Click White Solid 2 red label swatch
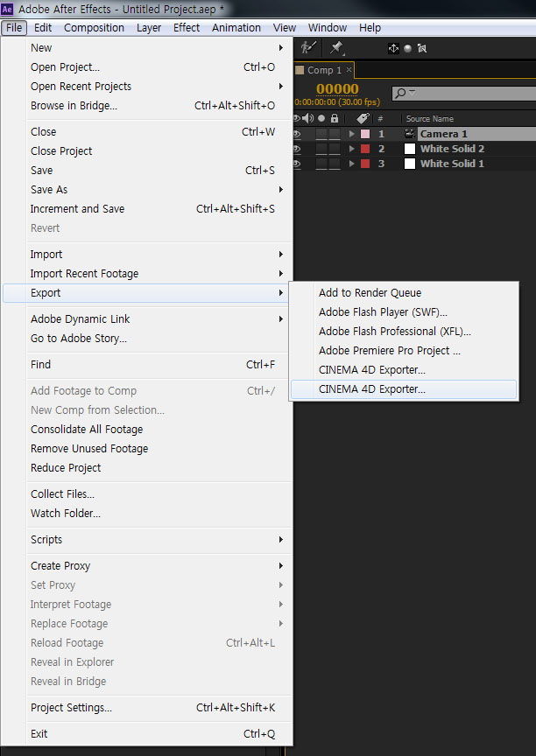Viewport: 536px width, 756px height. 365,149
